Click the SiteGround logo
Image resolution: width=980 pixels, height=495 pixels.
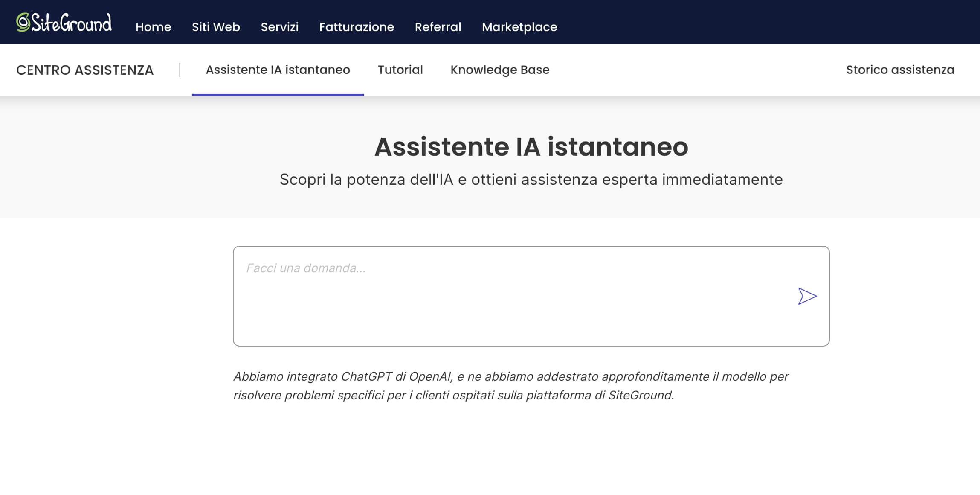pyautogui.click(x=63, y=23)
